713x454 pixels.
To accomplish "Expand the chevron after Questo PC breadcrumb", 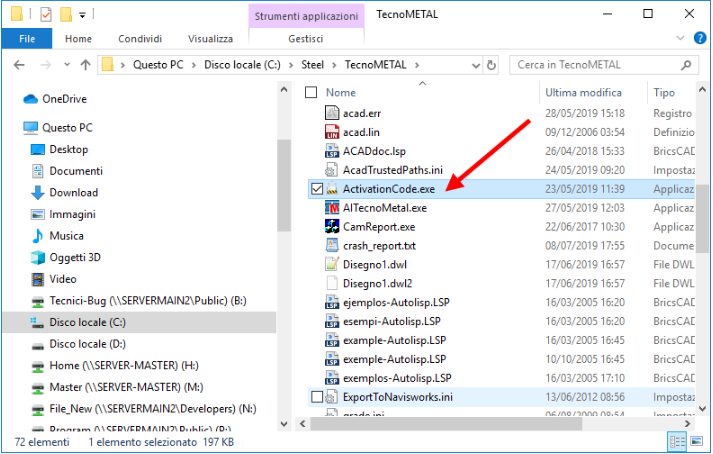I will click(x=194, y=66).
